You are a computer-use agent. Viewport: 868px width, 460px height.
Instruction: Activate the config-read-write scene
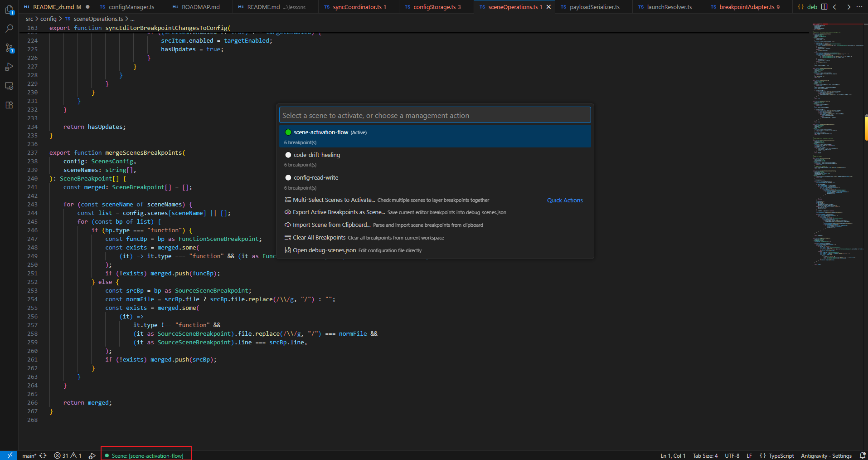(x=435, y=182)
